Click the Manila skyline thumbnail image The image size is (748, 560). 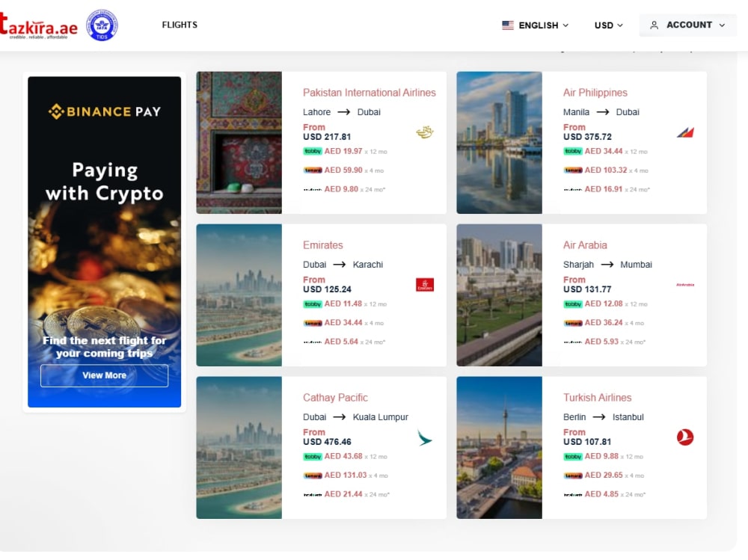coord(500,143)
